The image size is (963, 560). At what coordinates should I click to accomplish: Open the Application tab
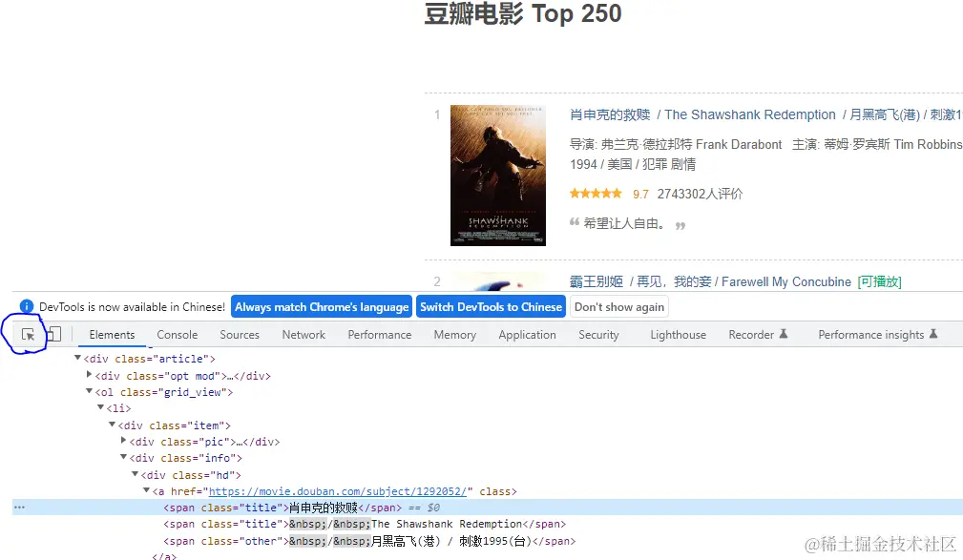(527, 335)
